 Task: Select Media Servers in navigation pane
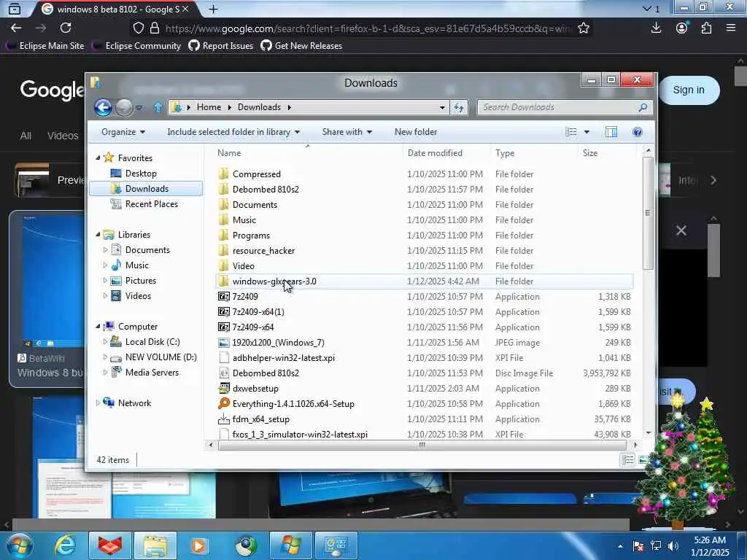point(152,373)
